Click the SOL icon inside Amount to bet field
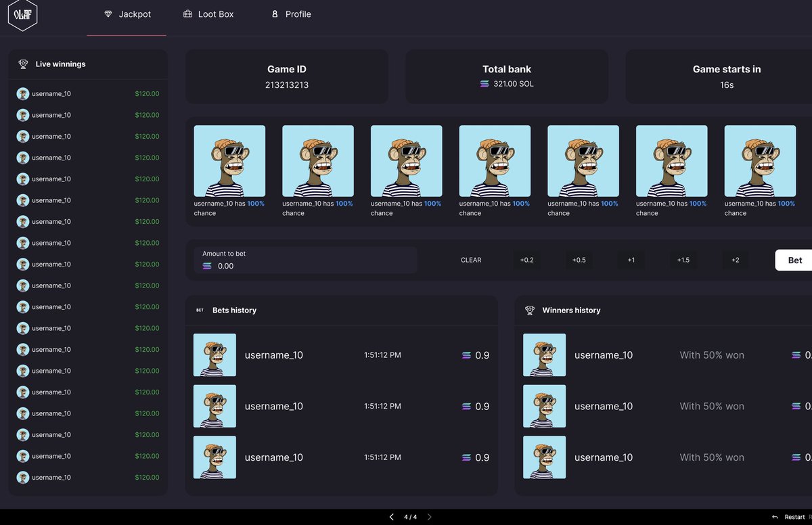 (x=208, y=264)
